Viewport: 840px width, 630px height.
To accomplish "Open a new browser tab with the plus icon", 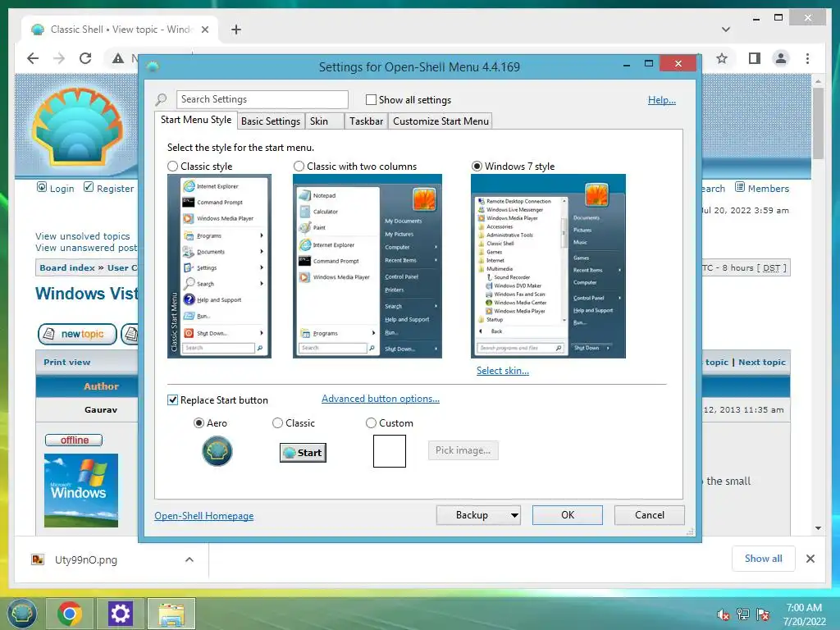I will (236, 30).
